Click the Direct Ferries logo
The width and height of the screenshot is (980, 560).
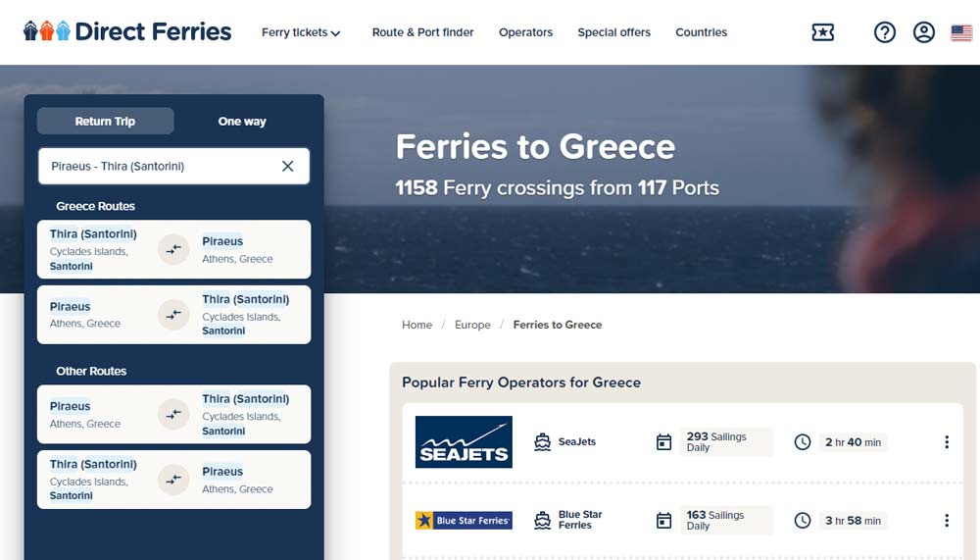tap(127, 31)
